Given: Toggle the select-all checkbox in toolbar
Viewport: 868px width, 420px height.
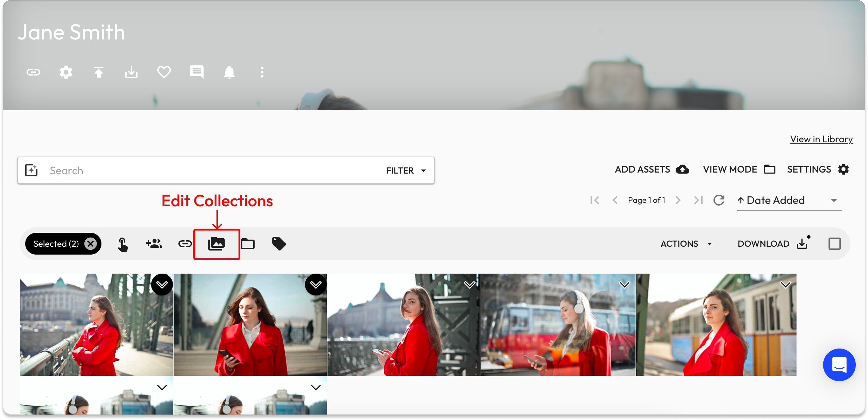Looking at the screenshot, I should (x=834, y=244).
